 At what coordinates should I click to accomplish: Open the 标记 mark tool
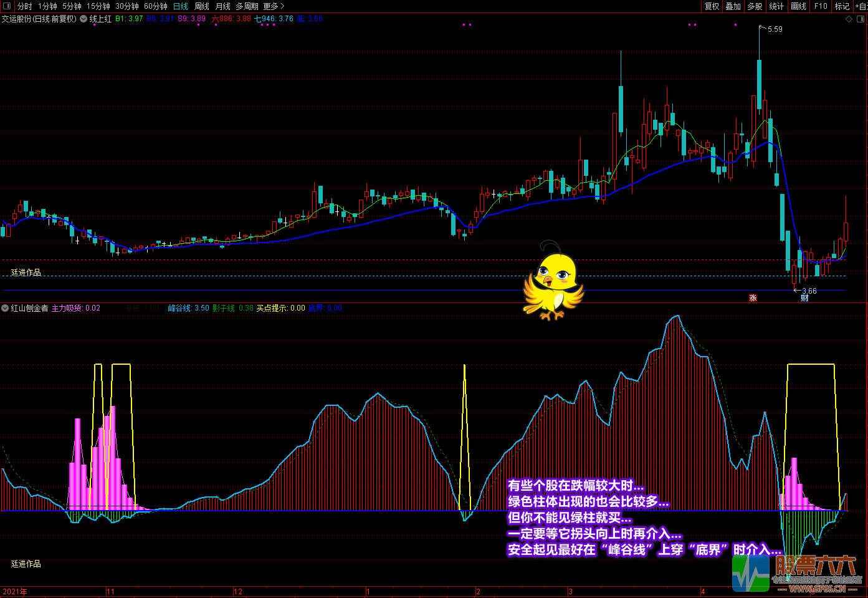(842, 6)
